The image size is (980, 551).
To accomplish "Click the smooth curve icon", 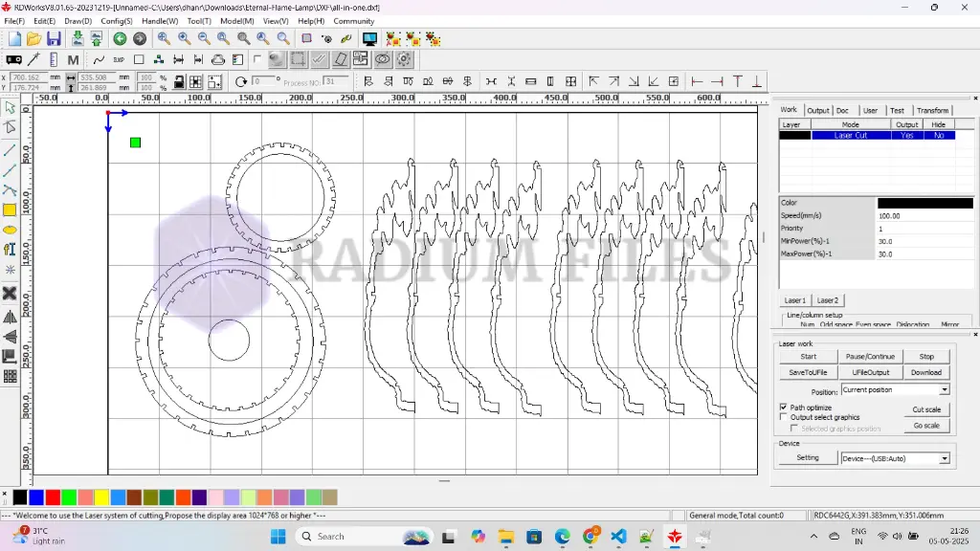I will [99, 60].
